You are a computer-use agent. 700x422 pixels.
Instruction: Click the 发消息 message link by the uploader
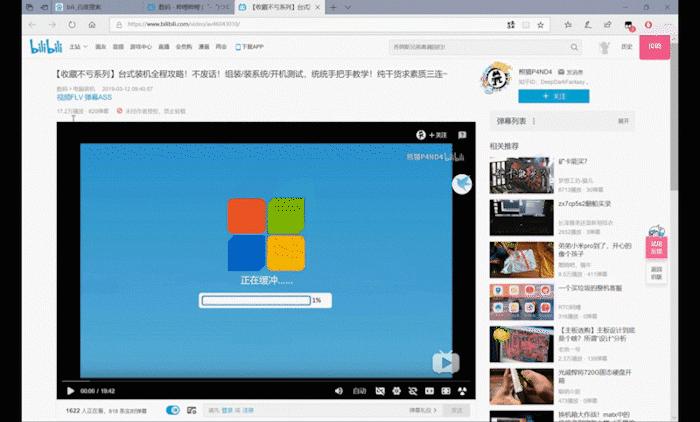coord(571,72)
